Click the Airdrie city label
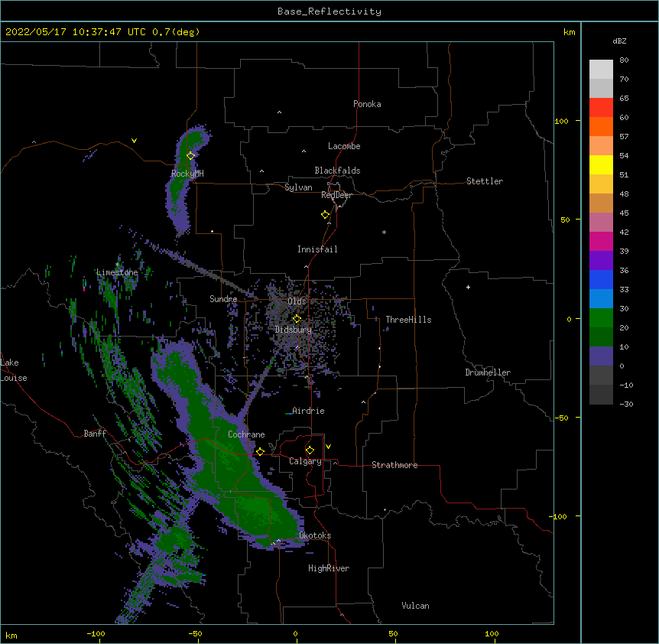Viewport: 659px width, 644px height. [308, 411]
